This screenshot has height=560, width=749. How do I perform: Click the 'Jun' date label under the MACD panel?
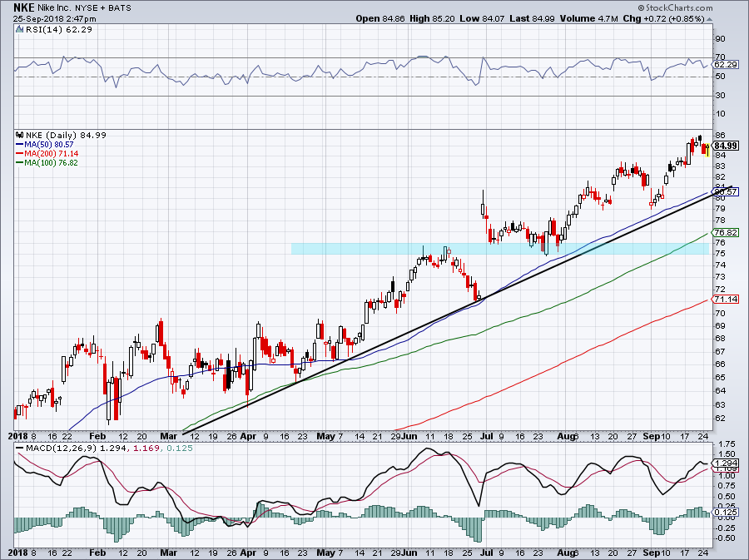[409, 553]
